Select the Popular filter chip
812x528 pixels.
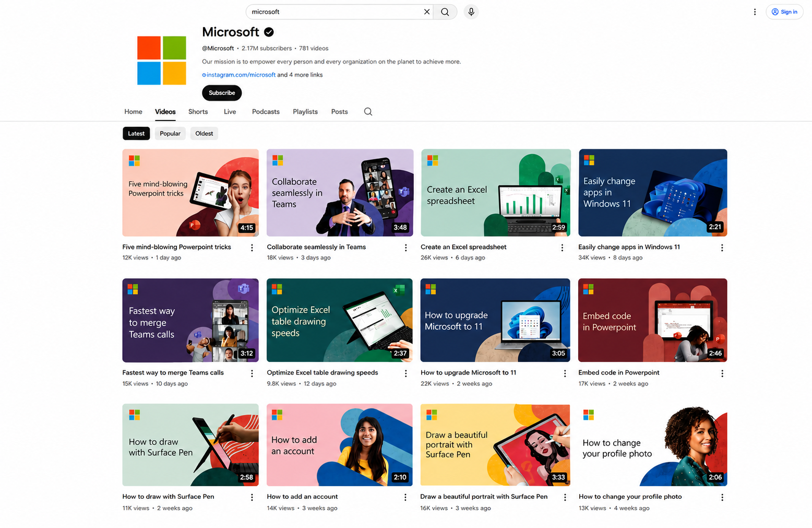coord(170,134)
